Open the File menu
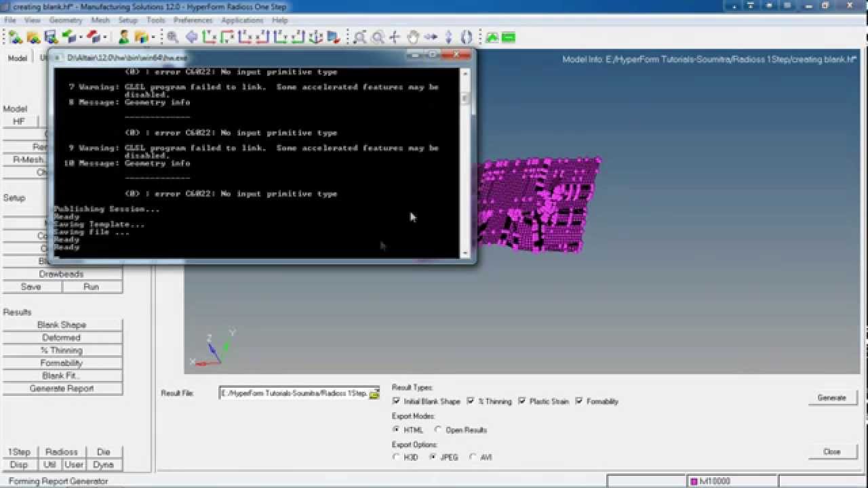This screenshot has height=488, width=868. 10,20
